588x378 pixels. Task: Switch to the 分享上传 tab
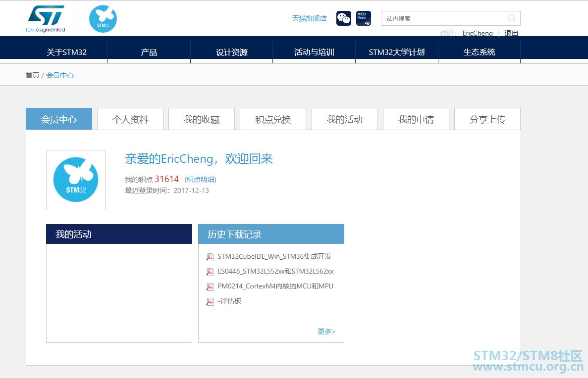(x=487, y=119)
